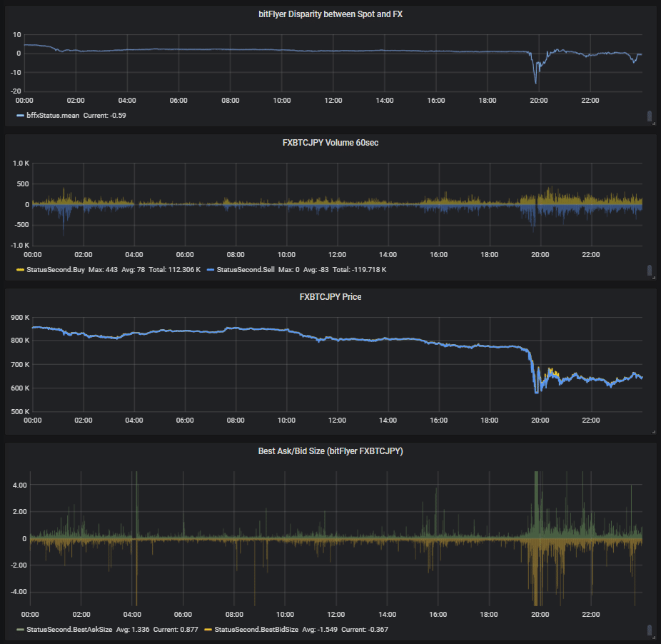661x644 pixels.
Task: Click the Disparity panel legend scrollbar
Action: click(649, 116)
